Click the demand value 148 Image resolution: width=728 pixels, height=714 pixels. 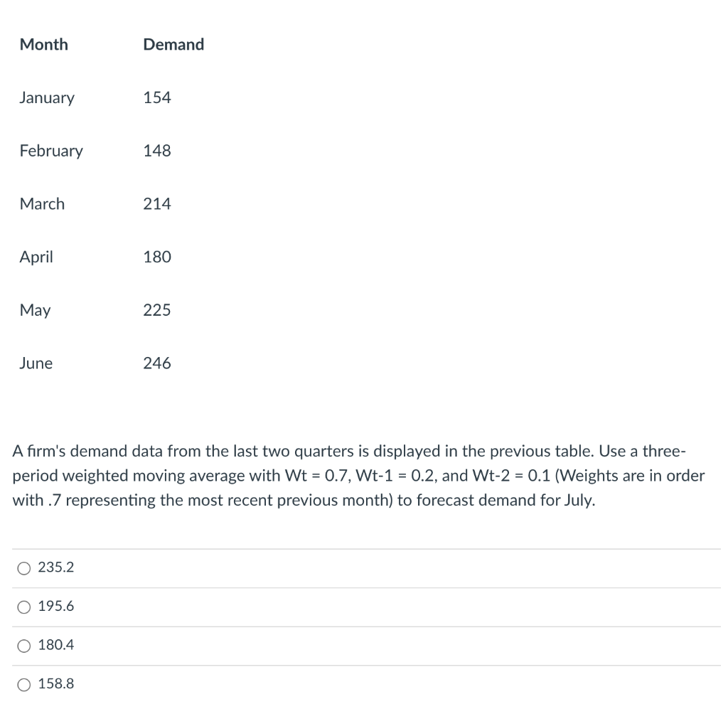[157, 151]
